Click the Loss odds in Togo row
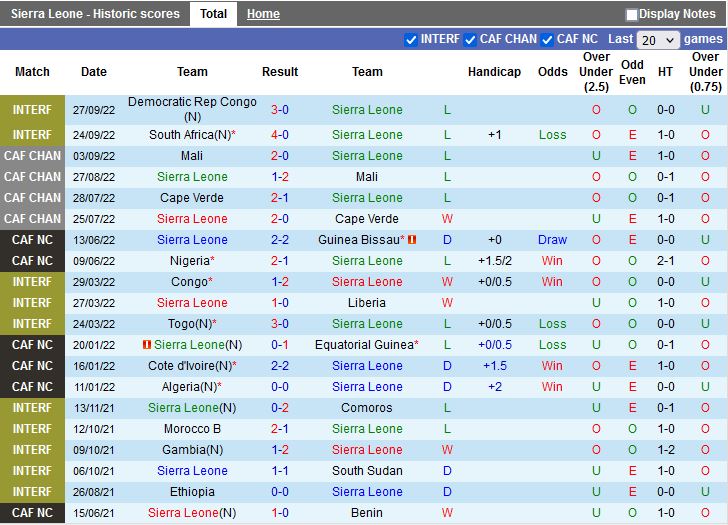This screenshot has height=525, width=728. [x=552, y=324]
